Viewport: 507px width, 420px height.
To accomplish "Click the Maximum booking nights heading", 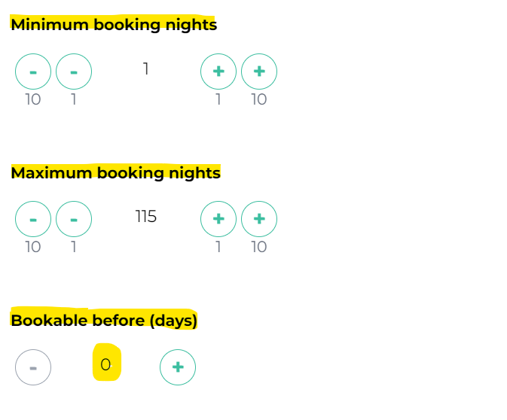I will [115, 173].
